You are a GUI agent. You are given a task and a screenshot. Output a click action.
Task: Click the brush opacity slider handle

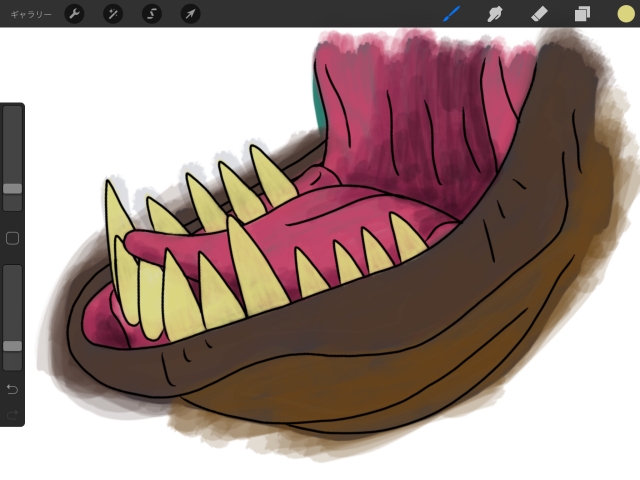[12, 345]
